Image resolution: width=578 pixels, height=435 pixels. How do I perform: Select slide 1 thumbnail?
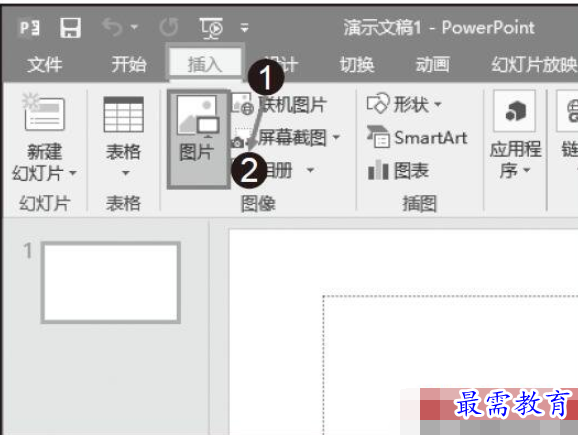coord(111,283)
